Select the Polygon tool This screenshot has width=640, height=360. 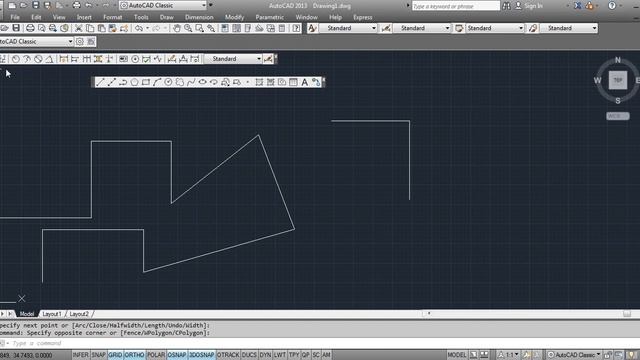pyautogui.click(x=135, y=82)
